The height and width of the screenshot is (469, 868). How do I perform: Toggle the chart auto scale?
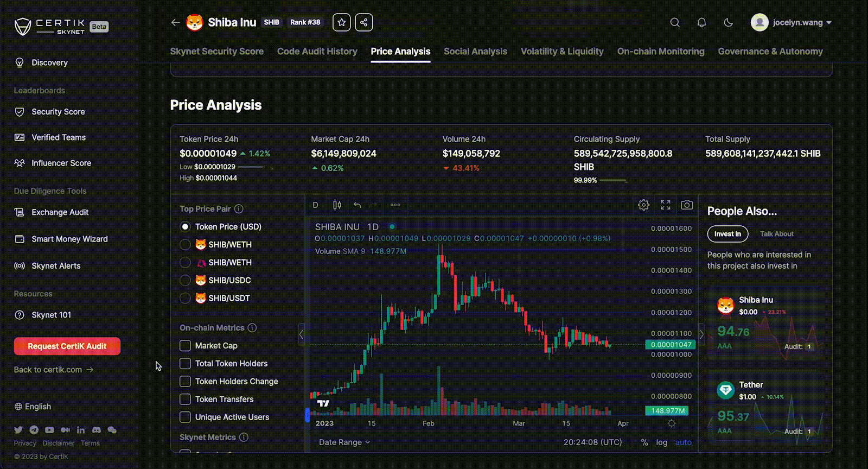coord(683,442)
